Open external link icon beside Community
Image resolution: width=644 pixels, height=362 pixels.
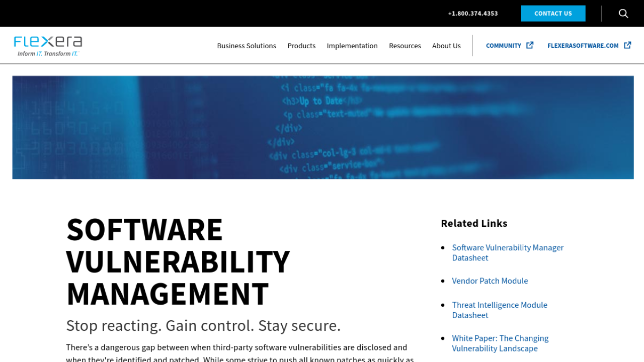pos(530,45)
